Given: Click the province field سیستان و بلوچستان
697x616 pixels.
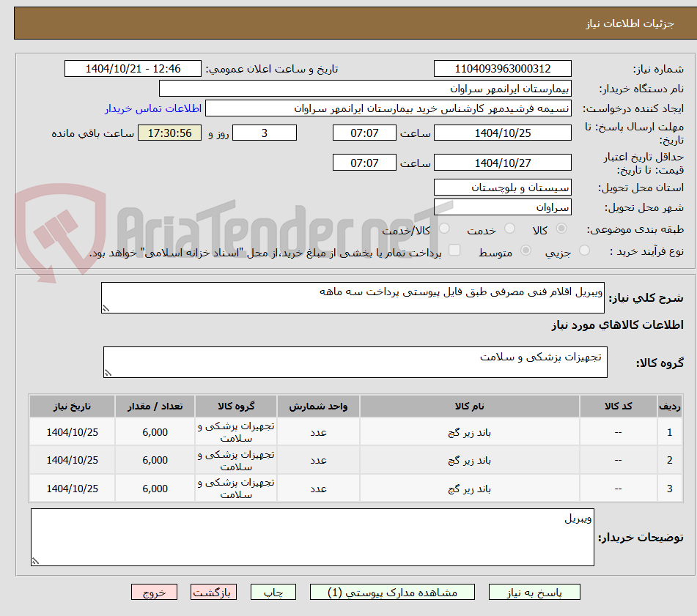Looking at the screenshot, I should point(502,188).
